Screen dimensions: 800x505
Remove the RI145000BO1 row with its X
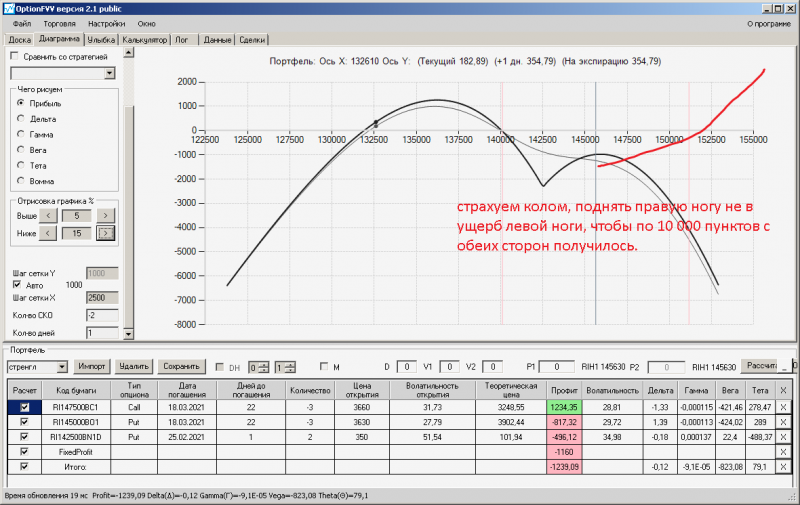783,422
